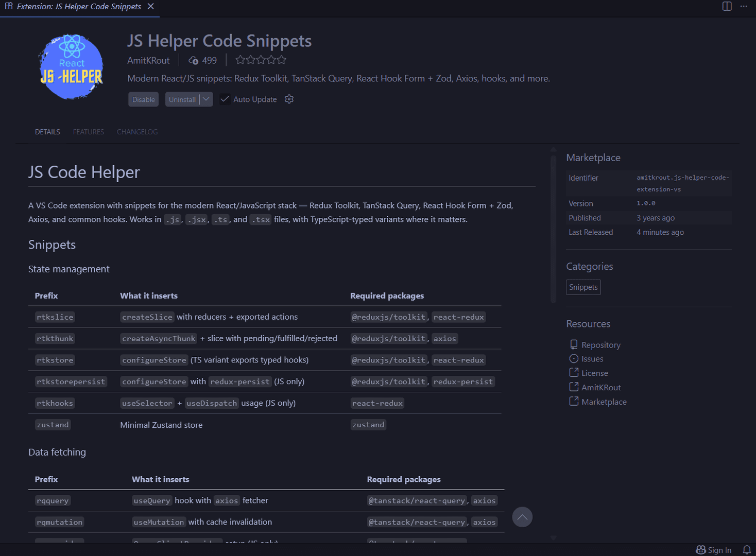The width and height of the screenshot is (756, 556).
Task: Open the Issues resource link
Action: pyautogui.click(x=592, y=359)
